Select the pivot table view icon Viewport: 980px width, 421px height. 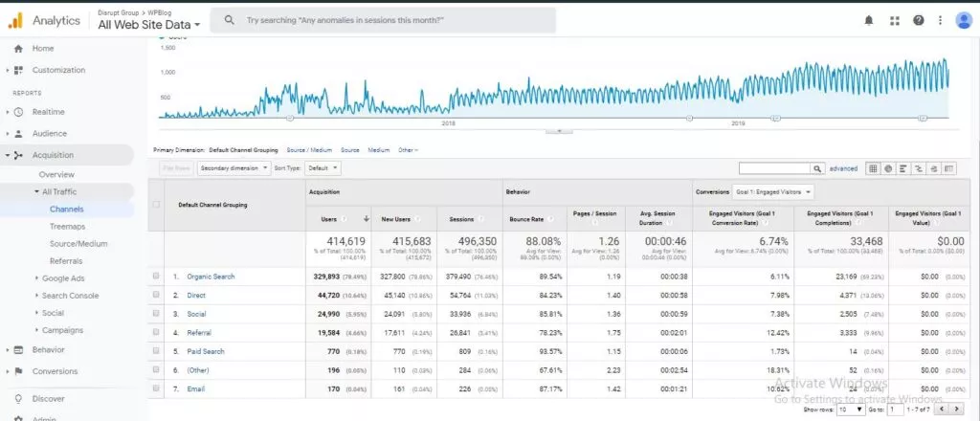pos(949,168)
